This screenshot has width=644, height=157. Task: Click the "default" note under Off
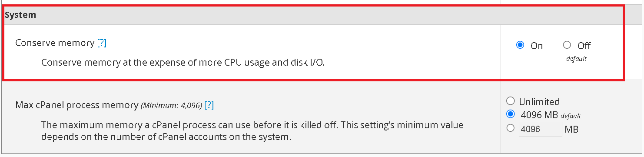tap(576, 59)
